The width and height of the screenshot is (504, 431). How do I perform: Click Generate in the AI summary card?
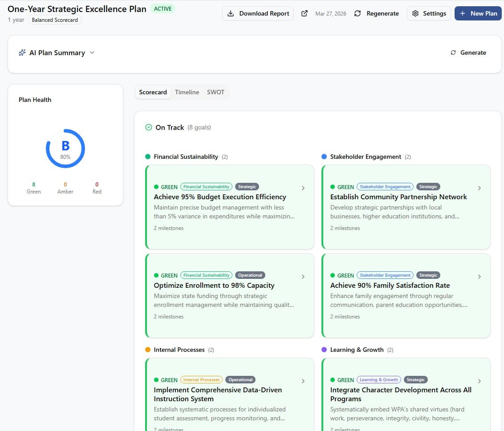(x=468, y=52)
